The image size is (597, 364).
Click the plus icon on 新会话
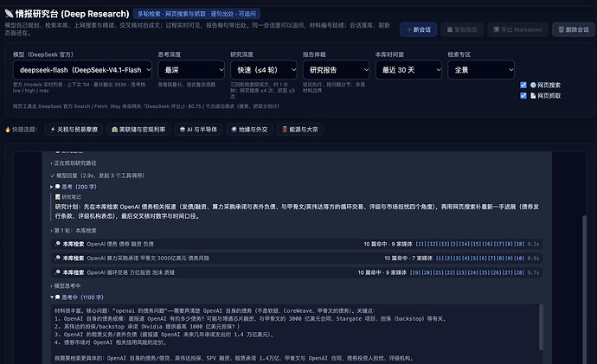pos(409,29)
